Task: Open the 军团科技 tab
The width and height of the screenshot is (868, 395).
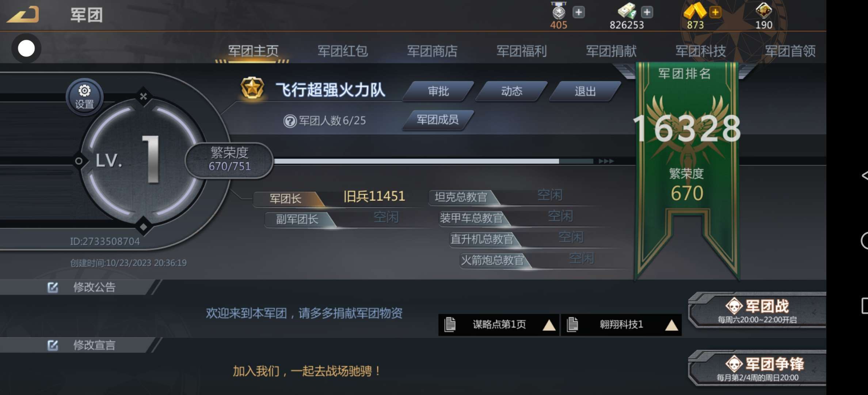Action: (700, 51)
